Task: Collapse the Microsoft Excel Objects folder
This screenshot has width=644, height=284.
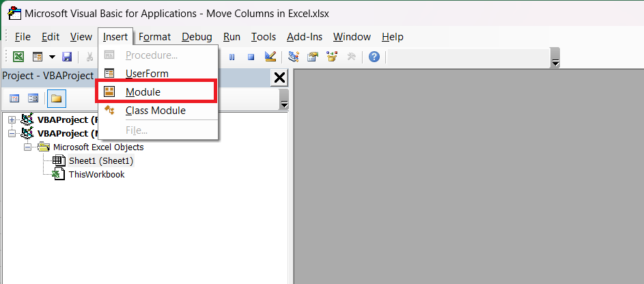Action: coord(28,147)
